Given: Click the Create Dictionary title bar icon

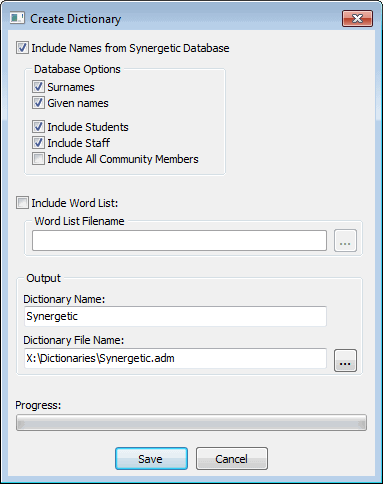Looking at the screenshot, I should click(17, 18).
